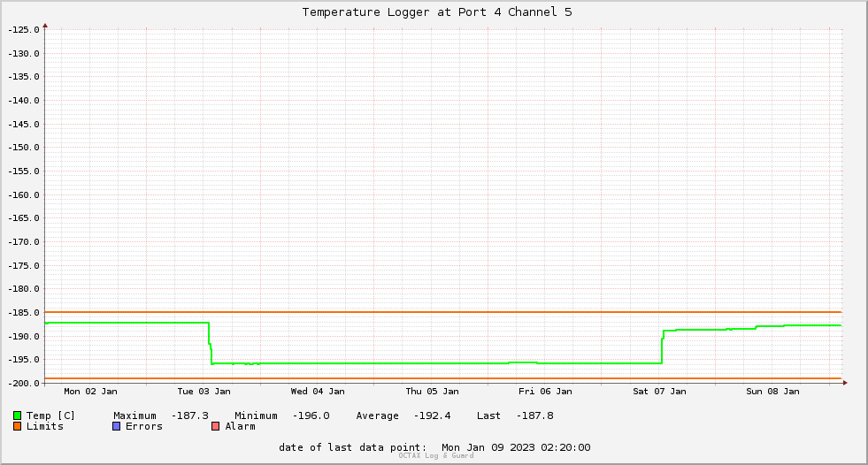
Task: Click the 'Mon 02 Jan' x-axis label
Action: click(91, 392)
